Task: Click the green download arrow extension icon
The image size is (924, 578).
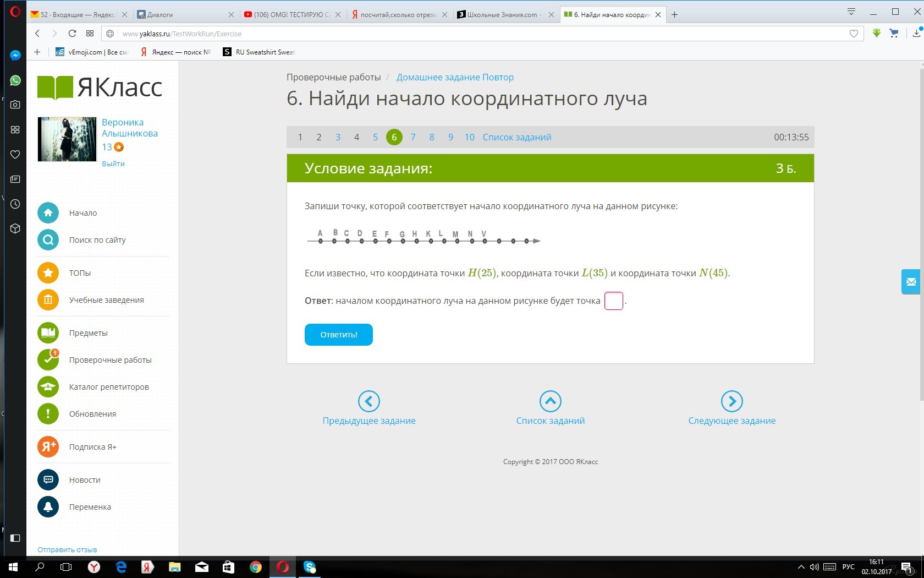Action: click(x=877, y=33)
